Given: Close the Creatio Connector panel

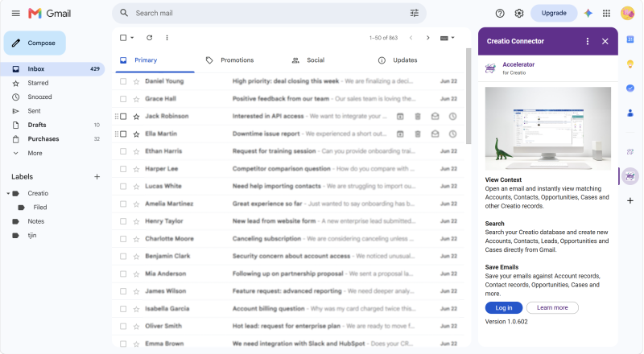Looking at the screenshot, I should point(605,41).
